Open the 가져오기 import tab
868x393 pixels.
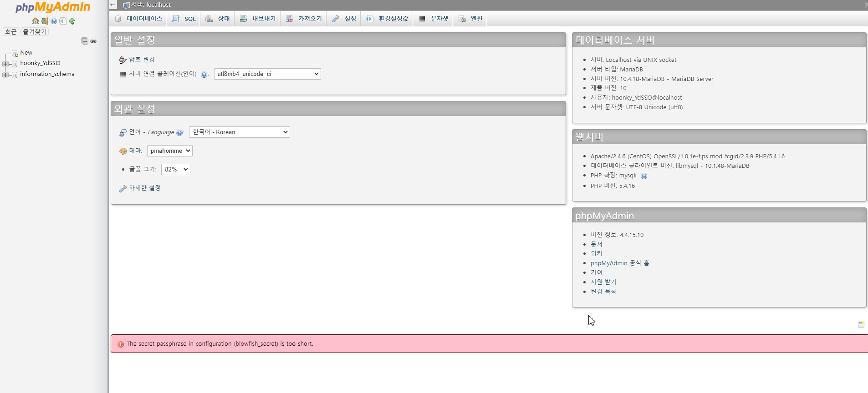point(304,19)
